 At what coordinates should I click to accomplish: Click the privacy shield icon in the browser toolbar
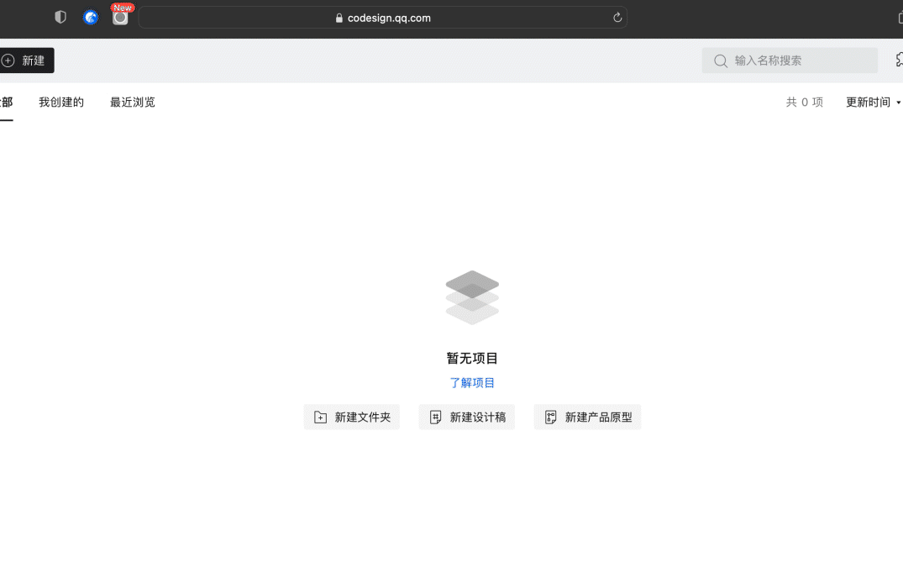coord(60,18)
